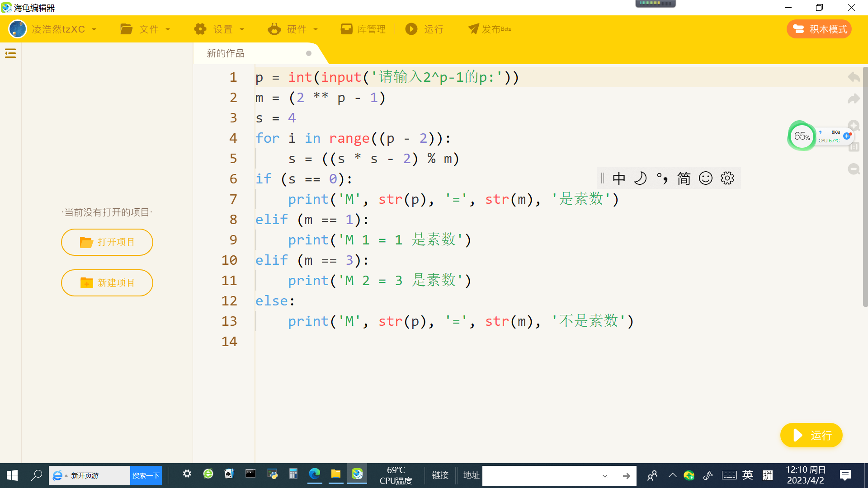Switch to 积木模式 block mode
Screen dimensions: 868x488
tap(819, 29)
